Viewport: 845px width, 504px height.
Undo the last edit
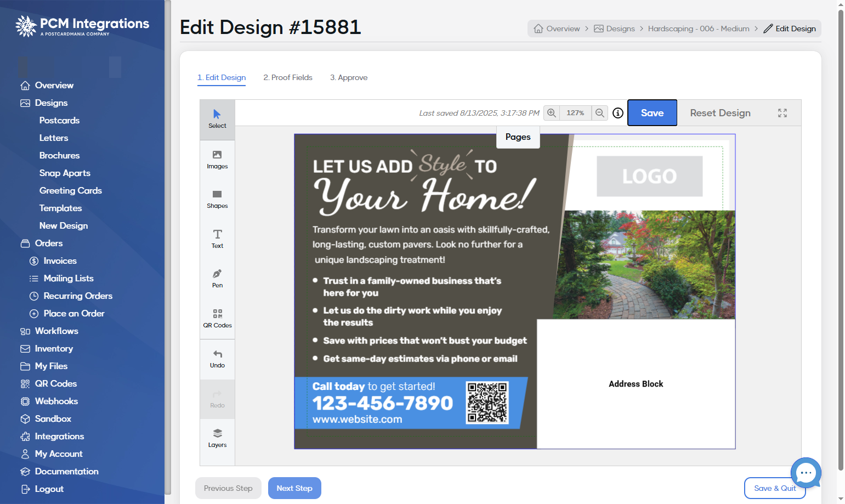217,359
